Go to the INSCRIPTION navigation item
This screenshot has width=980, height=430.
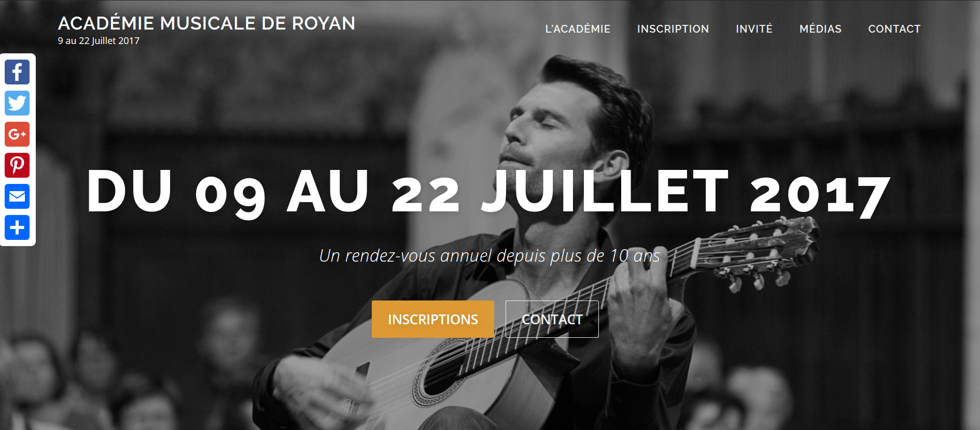pyautogui.click(x=673, y=29)
